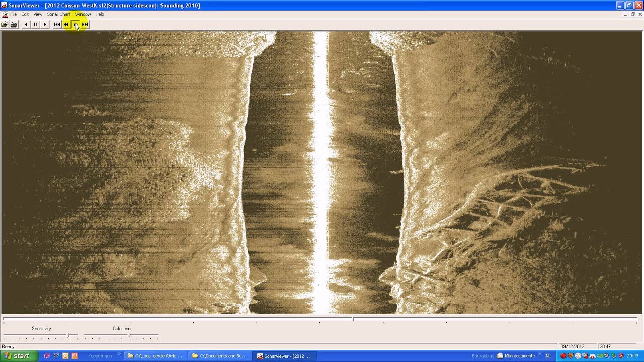This screenshot has height=362, width=644.
Task: Select the SonarViewer taskbar button
Action: (284, 356)
